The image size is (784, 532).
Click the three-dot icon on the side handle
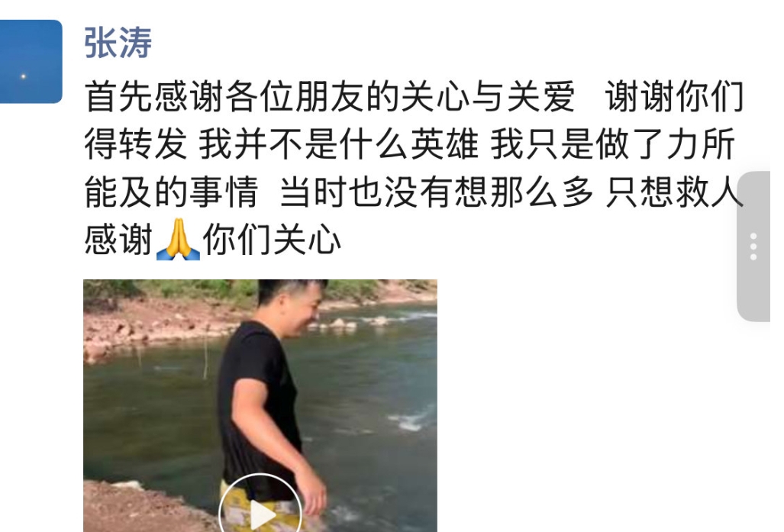753,247
